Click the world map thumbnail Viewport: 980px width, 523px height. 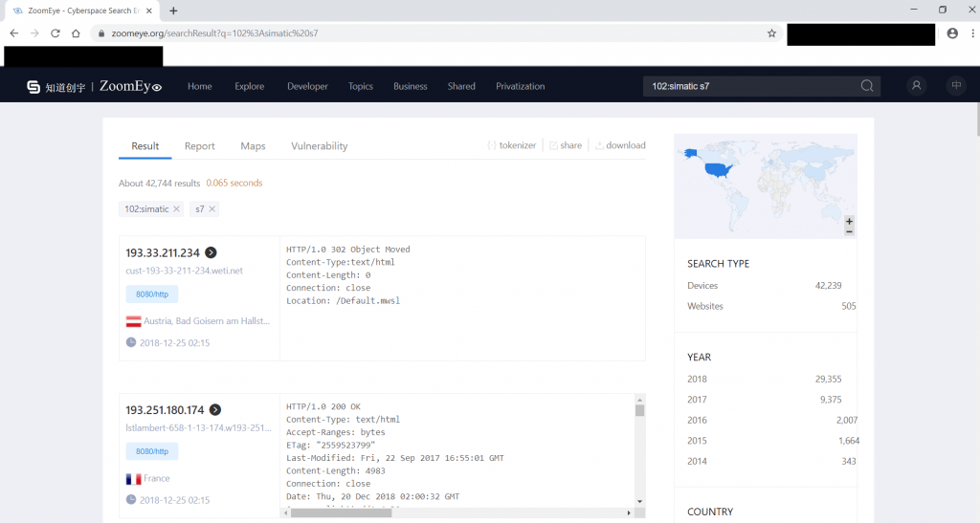(766, 186)
